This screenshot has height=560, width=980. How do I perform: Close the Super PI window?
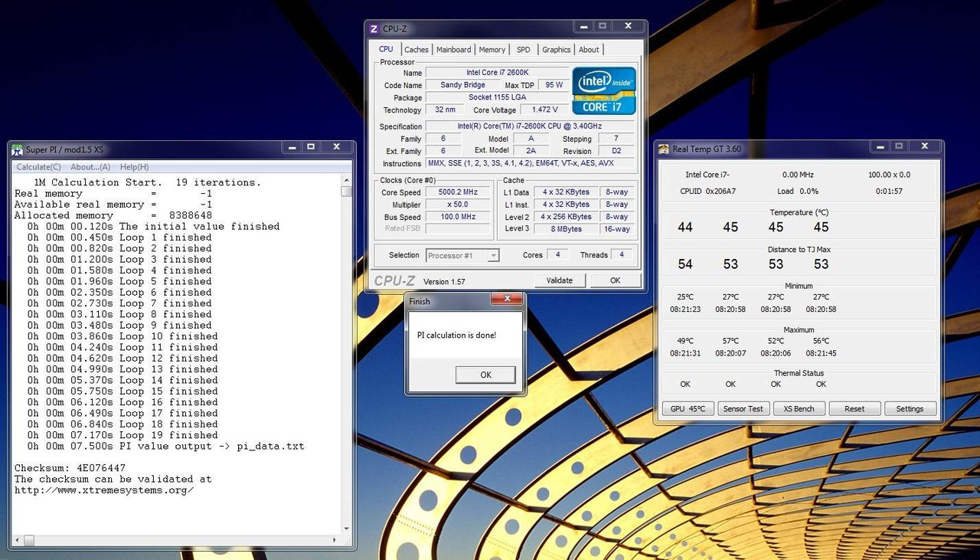tap(336, 146)
